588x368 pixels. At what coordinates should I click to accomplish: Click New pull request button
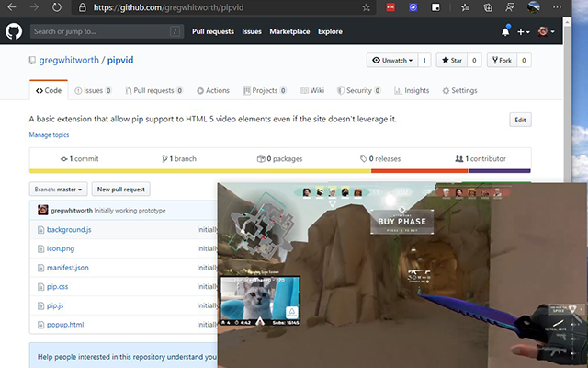pos(120,190)
